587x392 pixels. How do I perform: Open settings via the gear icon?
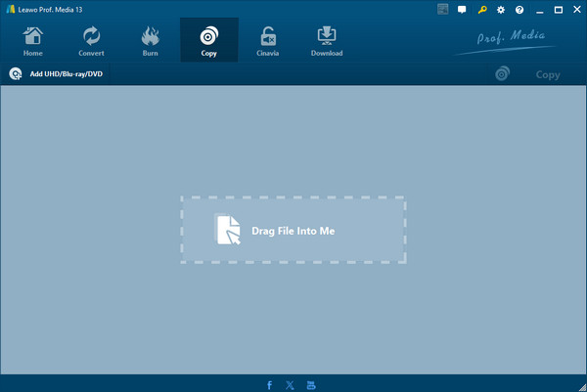pos(500,9)
